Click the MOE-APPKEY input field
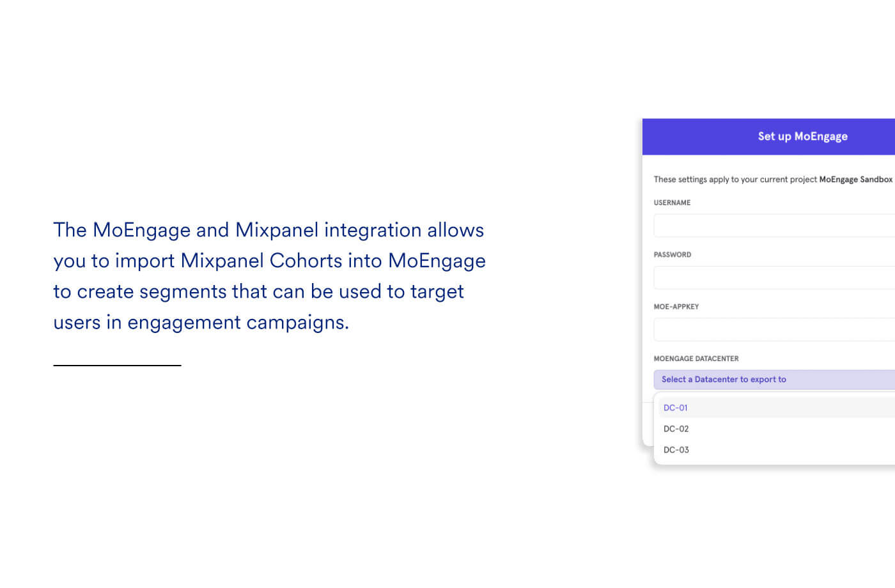 (x=774, y=330)
